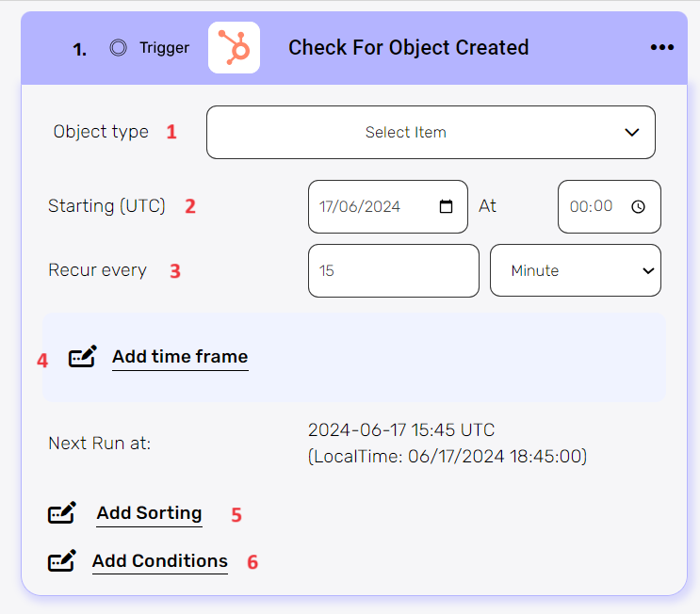Click the HubSpot logo icon
Image resolution: width=700 pixels, height=614 pixels.
[x=234, y=48]
